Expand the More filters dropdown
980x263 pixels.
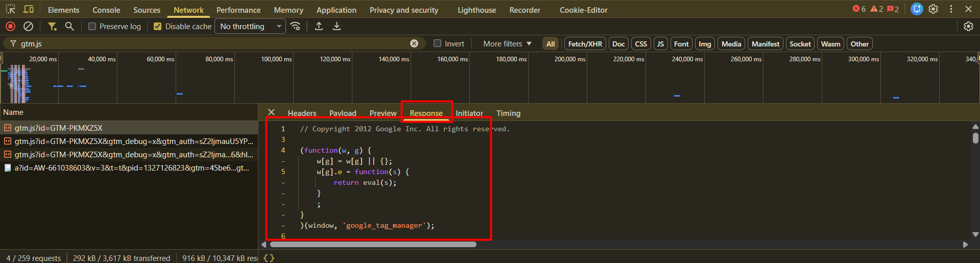[507, 44]
